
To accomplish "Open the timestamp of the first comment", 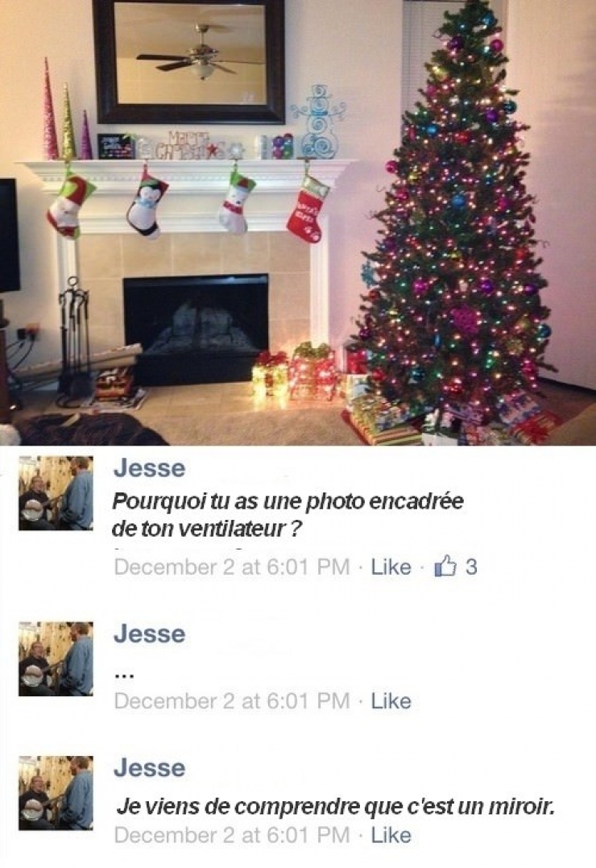I will pyautogui.click(x=232, y=567).
